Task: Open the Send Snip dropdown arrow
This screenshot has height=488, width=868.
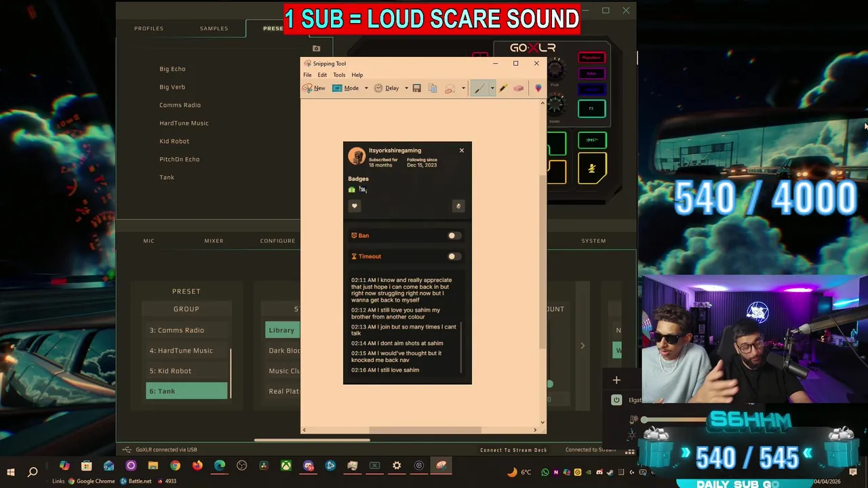Action: click(463, 88)
